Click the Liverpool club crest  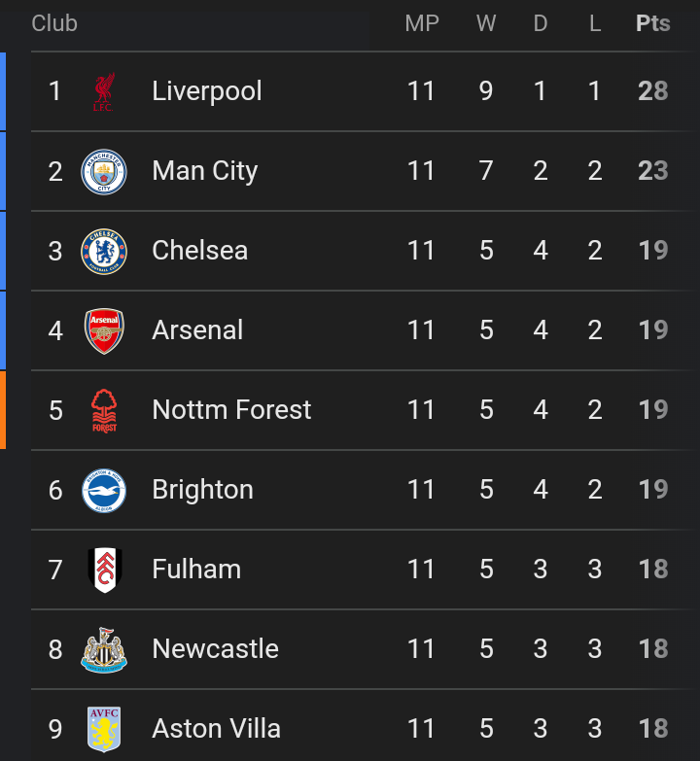tap(104, 91)
